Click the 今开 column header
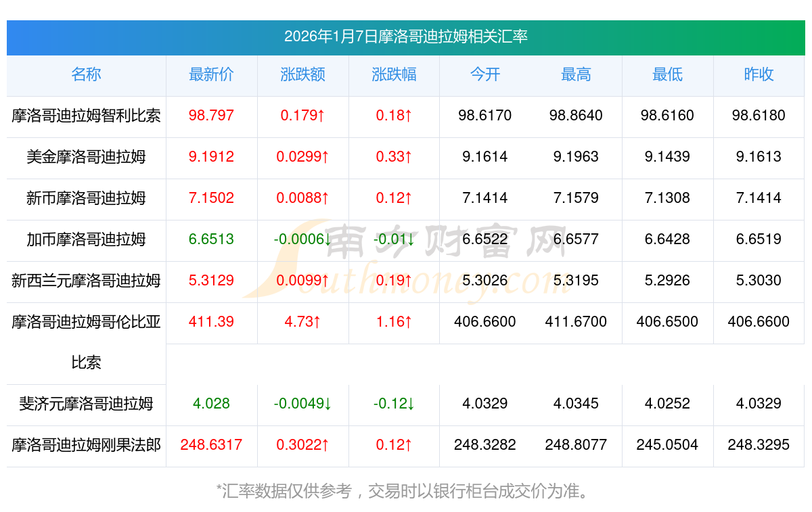Image resolution: width=812 pixels, height=512 pixels. (485, 75)
